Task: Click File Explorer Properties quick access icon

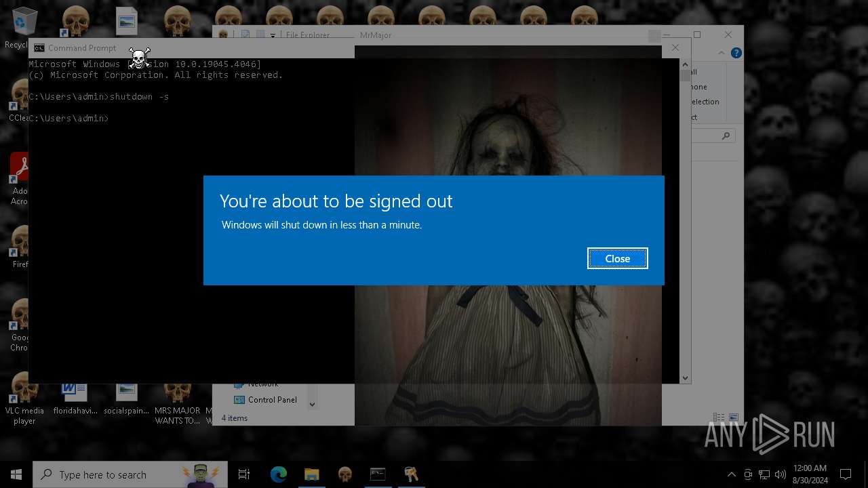Action: (245, 35)
